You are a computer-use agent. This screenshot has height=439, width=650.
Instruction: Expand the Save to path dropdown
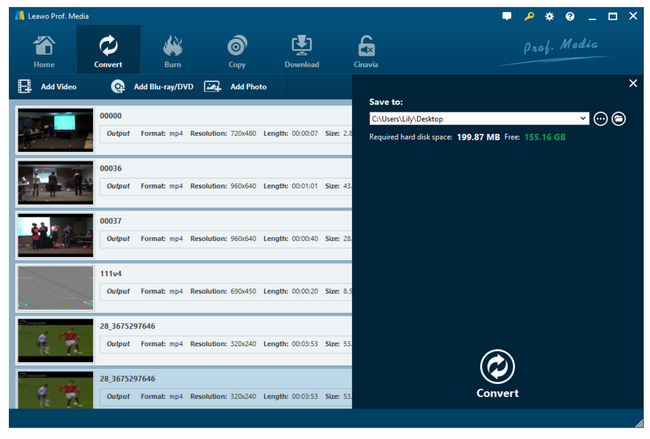point(583,119)
